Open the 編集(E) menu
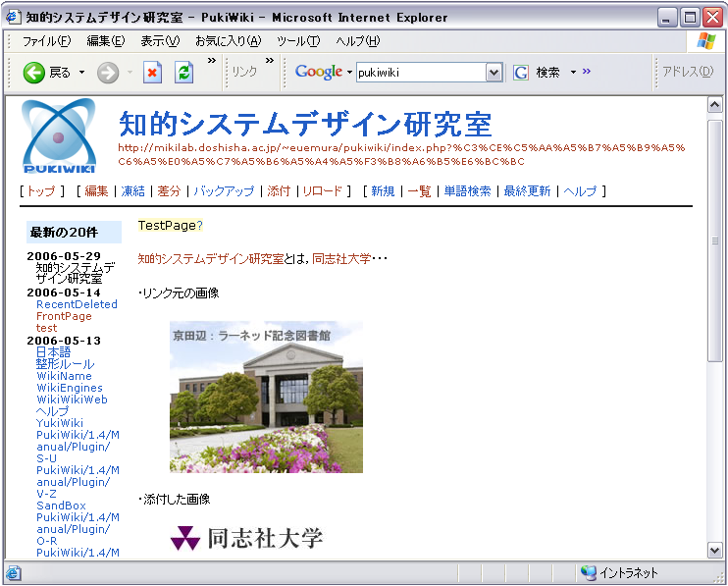This screenshot has width=728, height=586. coord(105,41)
